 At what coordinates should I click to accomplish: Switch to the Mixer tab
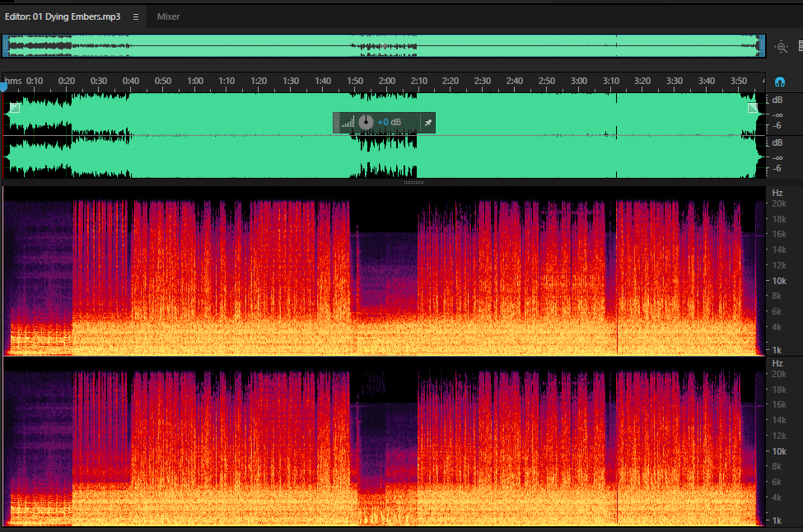[168, 17]
